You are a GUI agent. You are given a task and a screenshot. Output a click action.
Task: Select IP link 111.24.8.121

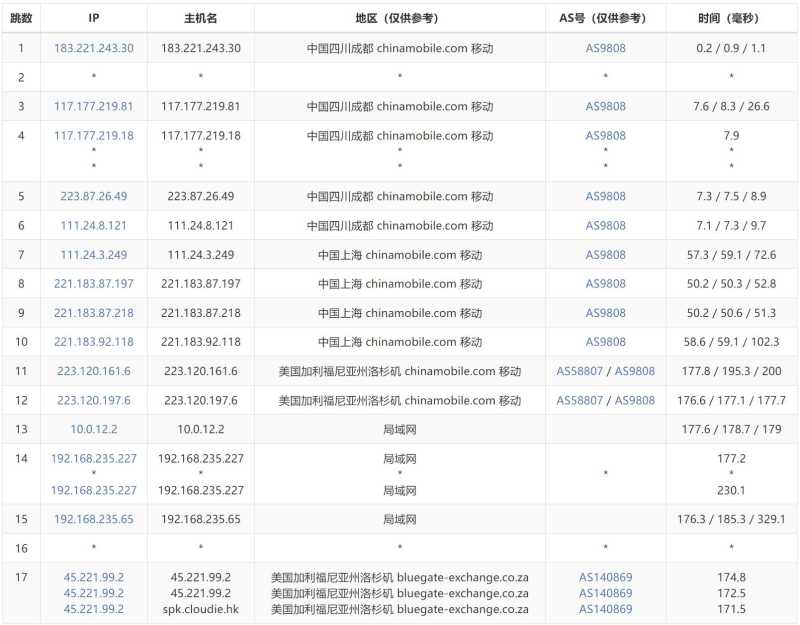pos(93,225)
